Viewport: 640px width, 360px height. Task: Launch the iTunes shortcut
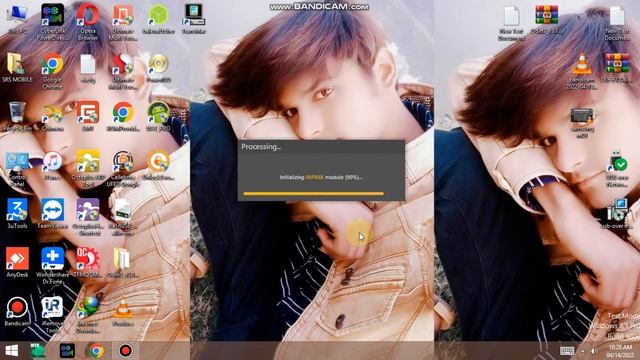tap(52, 165)
